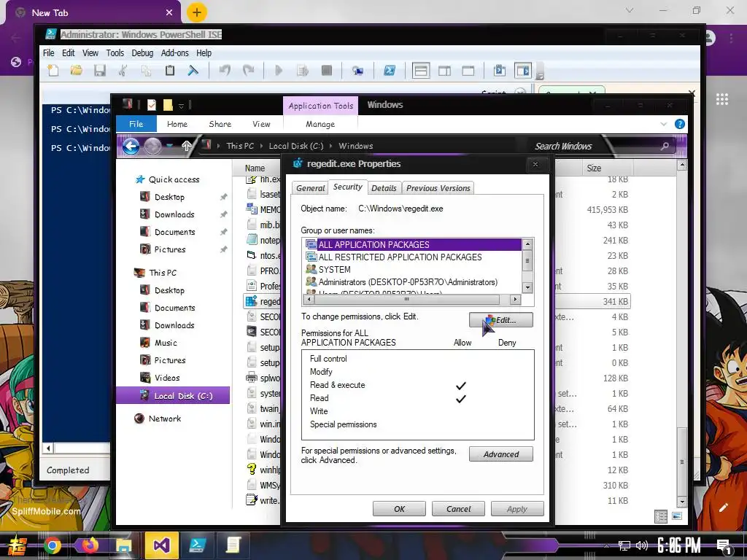The height and width of the screenshot is (560, 747).
Task: Open View tab in Explorer ribbon
Action: pyautogui.click(x=261, y=124)
